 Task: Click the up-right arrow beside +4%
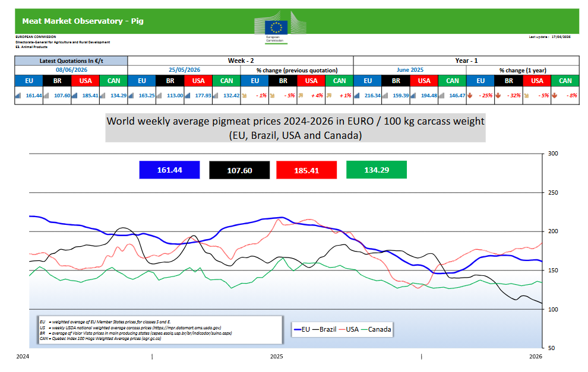coord(301,96)
